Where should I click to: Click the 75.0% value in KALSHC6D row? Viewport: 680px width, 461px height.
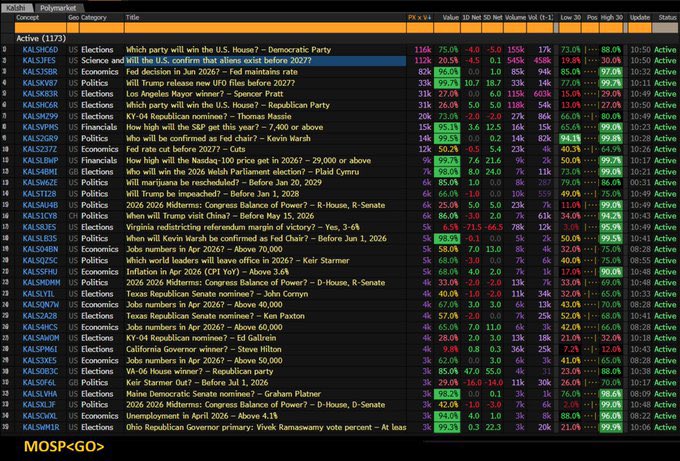pyautogui.click(x=448, y=49)
